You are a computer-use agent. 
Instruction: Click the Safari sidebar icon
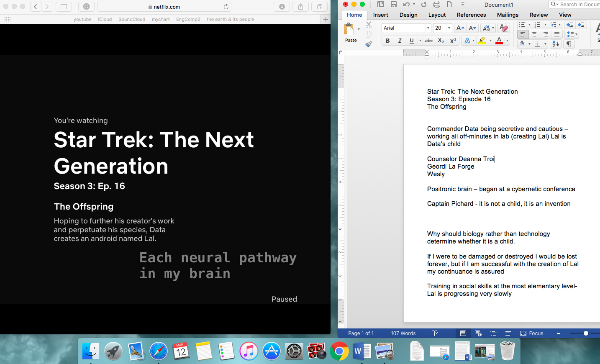[64, 7]
